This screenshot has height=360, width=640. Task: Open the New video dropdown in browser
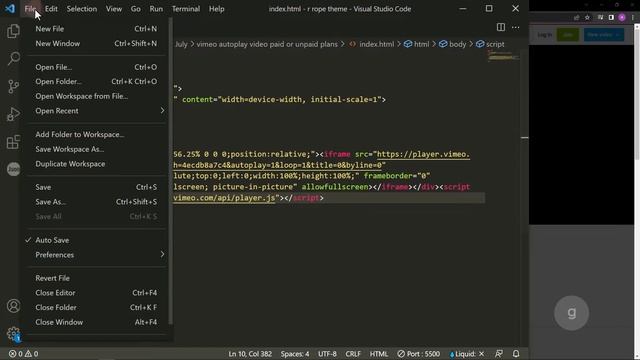click(x=604, y=35)
